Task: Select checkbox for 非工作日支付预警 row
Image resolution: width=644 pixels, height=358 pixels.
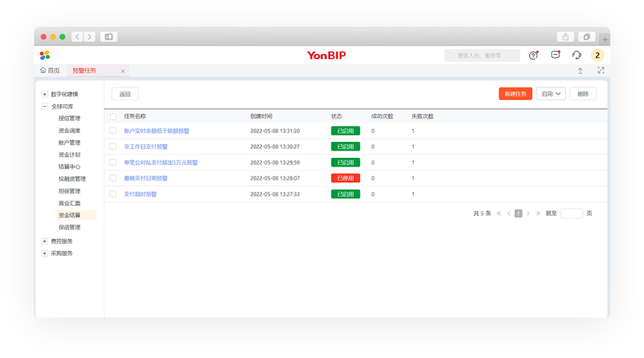Action: pos(113,147)
